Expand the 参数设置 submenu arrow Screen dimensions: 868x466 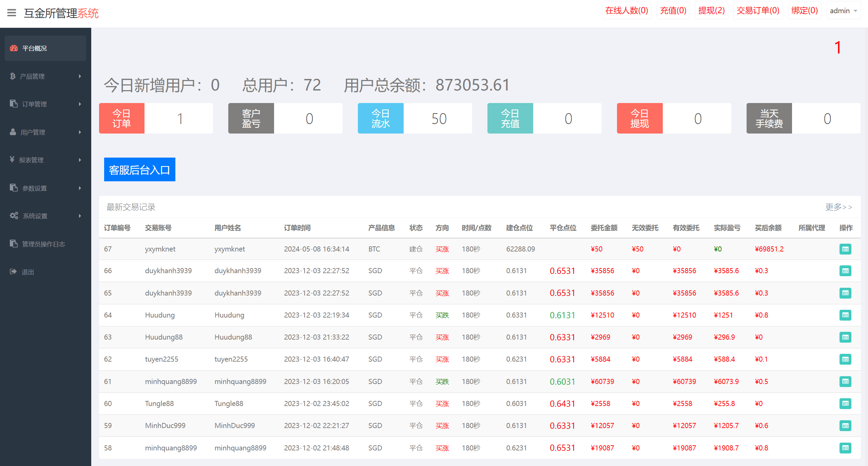tap(80, 188)
